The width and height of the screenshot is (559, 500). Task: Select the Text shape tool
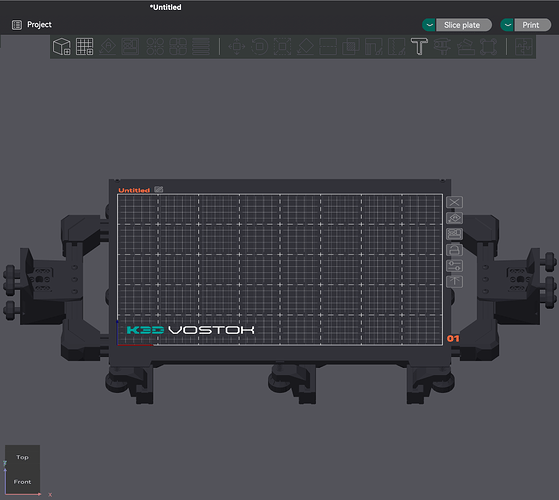(x=419, y=47)
